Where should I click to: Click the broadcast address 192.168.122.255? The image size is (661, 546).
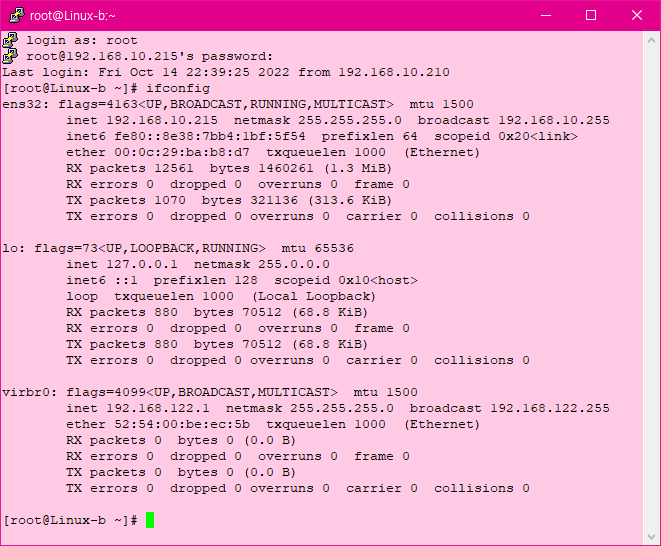tap(550, 409)
